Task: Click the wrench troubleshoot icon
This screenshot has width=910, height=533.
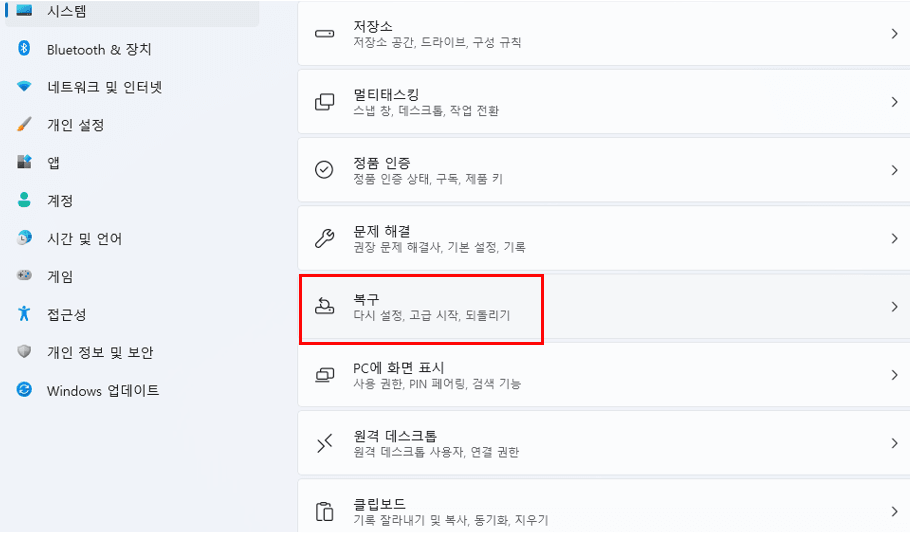Action: point(324,238)
